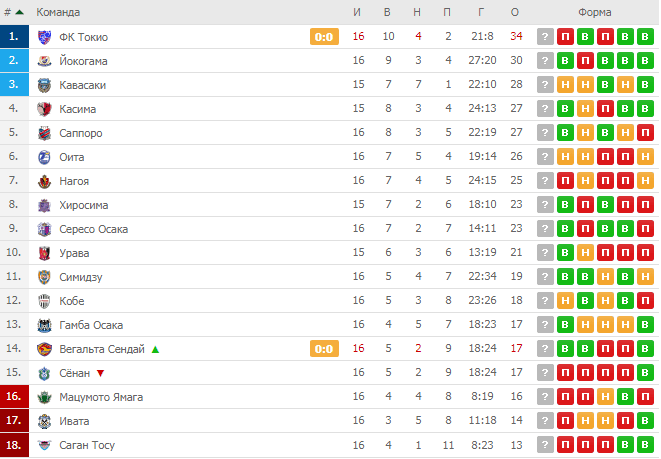Click the 0:0 live score in Токио row
The image size is (661, 459).
(x=324, y=37)
